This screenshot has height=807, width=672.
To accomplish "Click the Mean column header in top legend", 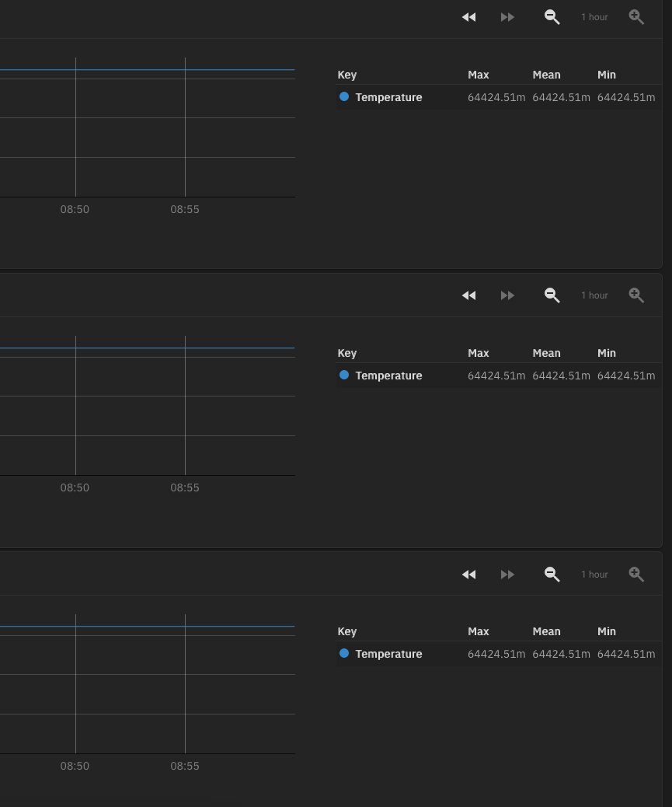I will tap(546, 75).
